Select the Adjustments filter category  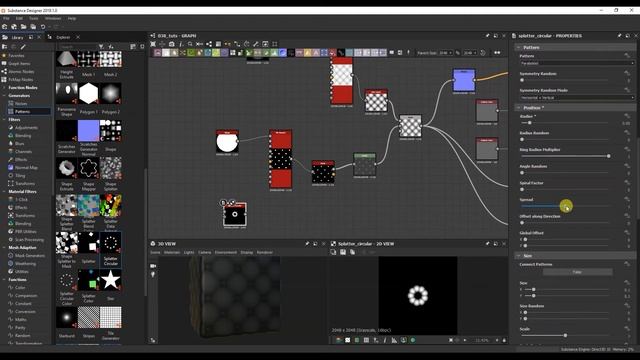(26, 128)
